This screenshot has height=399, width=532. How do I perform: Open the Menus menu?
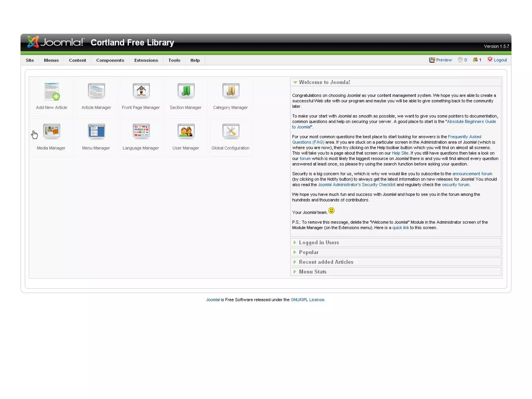[51, 60]
